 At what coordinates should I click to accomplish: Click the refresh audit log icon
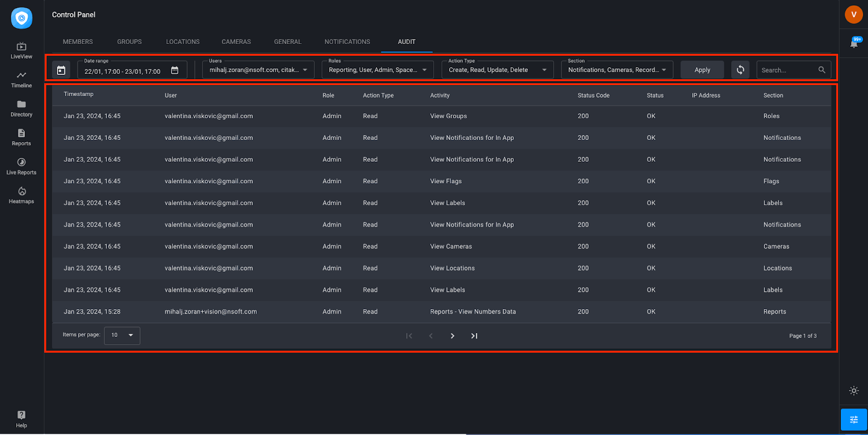coord(740,70)
